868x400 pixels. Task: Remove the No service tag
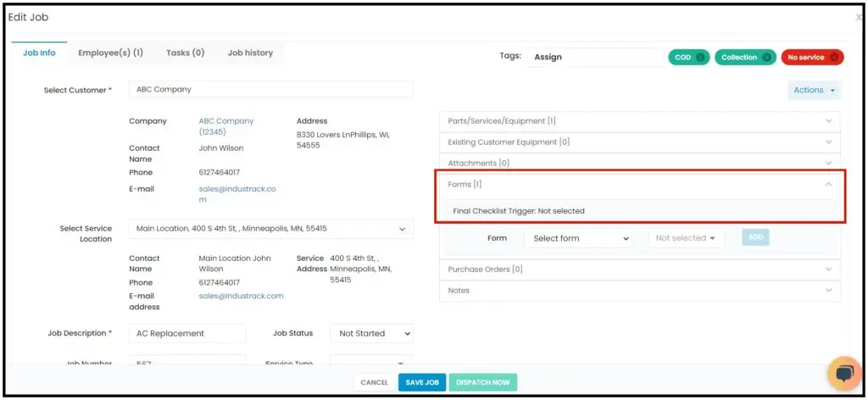coord(834,57)
